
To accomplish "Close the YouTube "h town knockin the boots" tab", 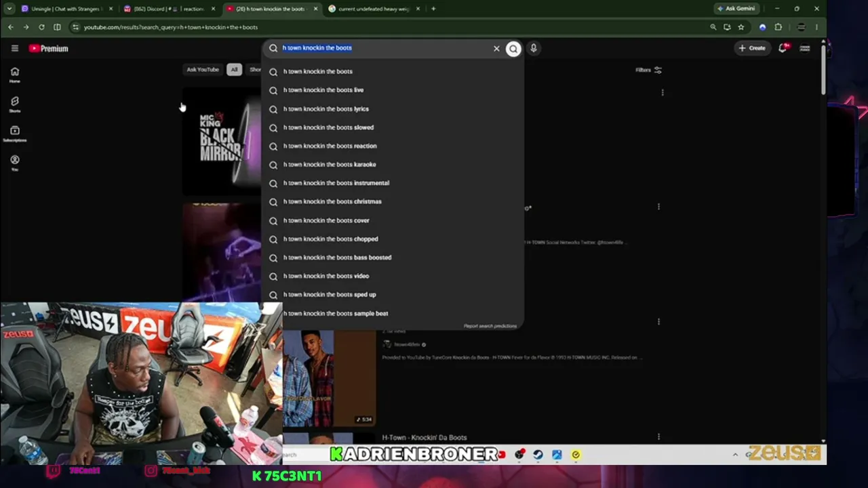I will point(315,9).
